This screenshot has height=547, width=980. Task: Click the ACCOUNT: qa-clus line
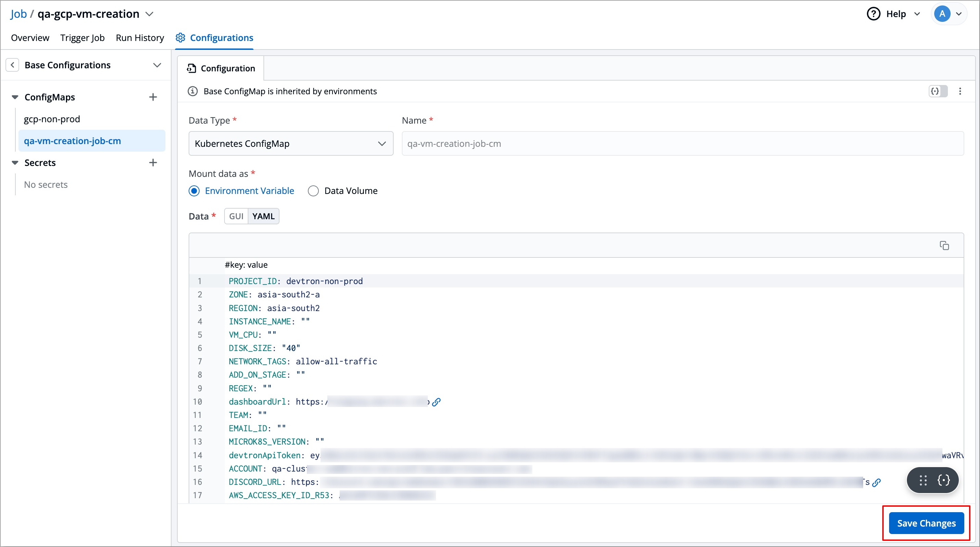pos(380,469)
